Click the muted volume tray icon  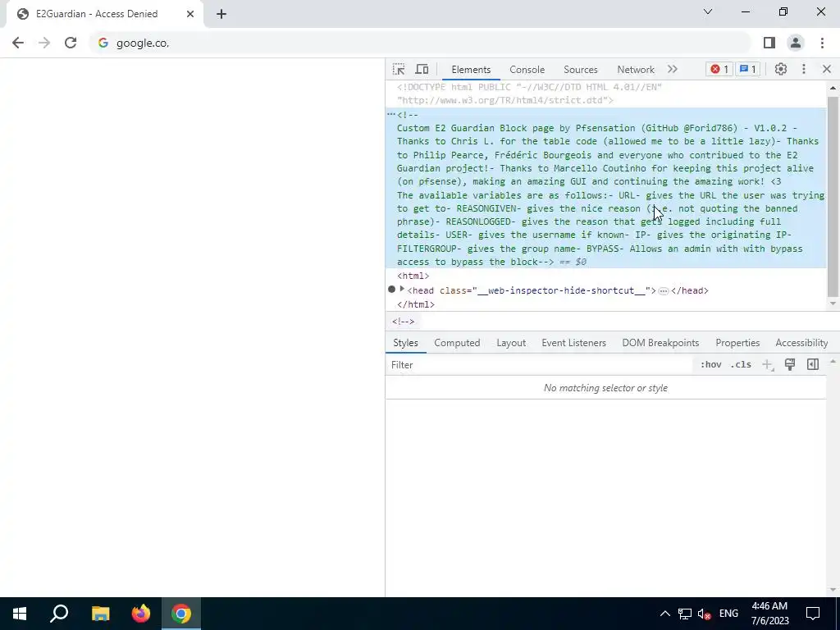pos(704,614)
